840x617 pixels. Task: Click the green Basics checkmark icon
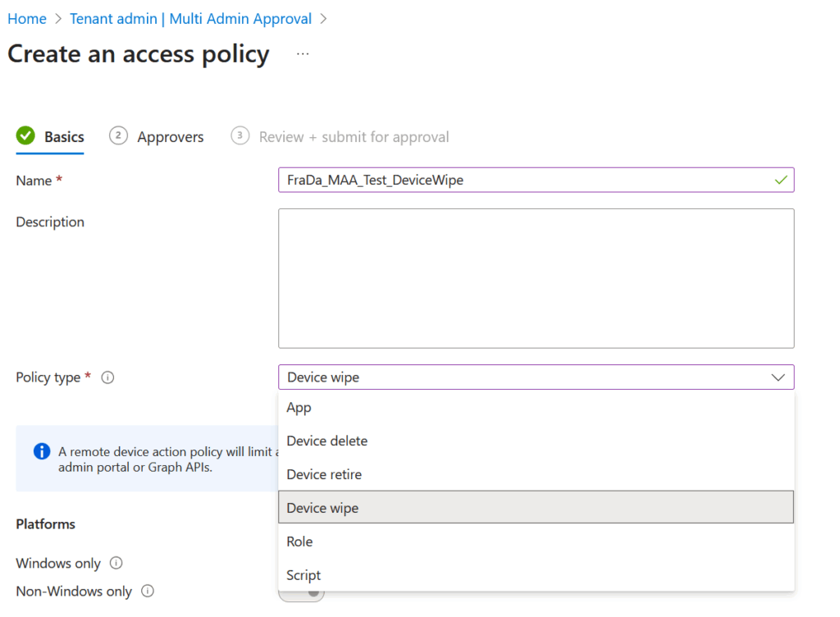pyautogui.click(x=25, y=136)
